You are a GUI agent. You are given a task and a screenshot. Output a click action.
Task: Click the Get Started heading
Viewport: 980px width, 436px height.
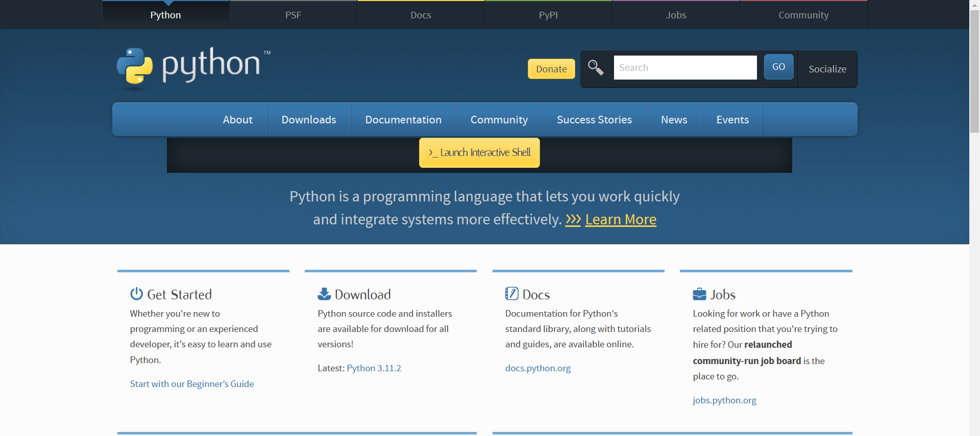179,294
